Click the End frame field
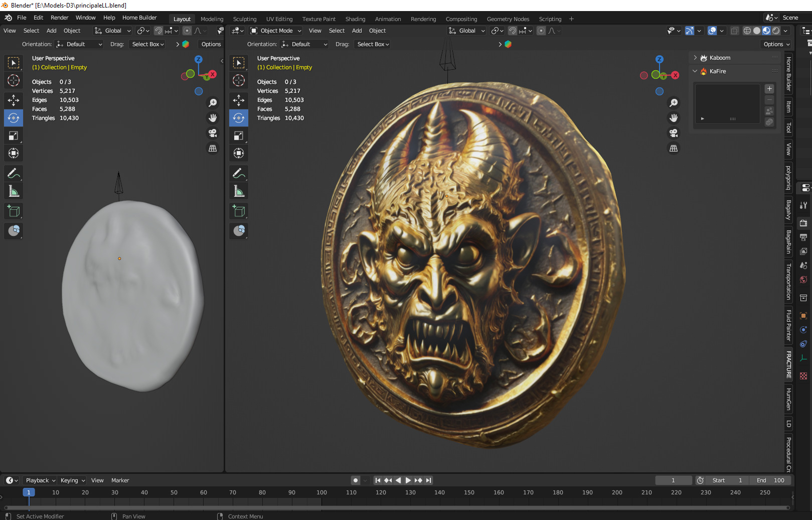The image size is (812, 520). pos(770,480)
